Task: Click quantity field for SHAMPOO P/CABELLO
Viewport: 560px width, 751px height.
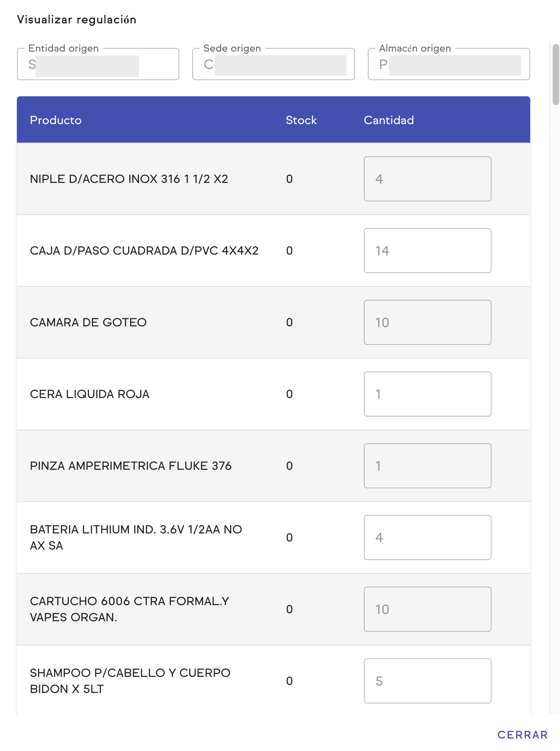Action: click(x=427, y=681)
